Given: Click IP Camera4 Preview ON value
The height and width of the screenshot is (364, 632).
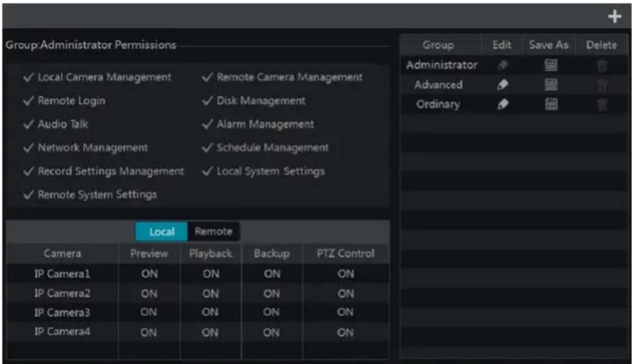Looking at the screenshot, I should pos(149,333).
